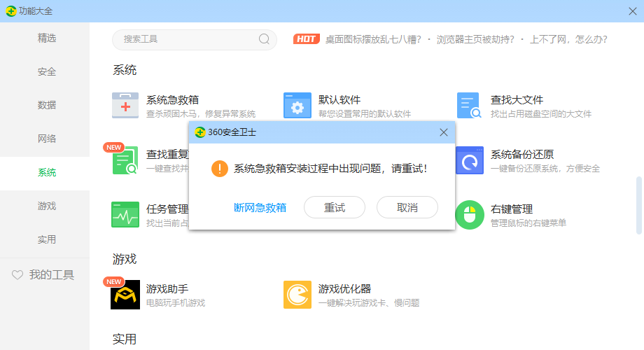Click the 游戏助手 title text

pos(167,289)
